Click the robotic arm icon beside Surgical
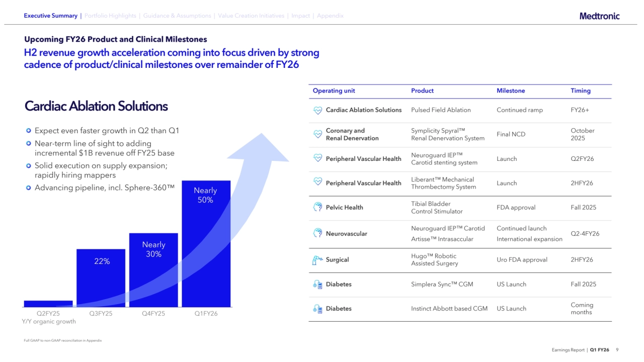The height and width of the screenshot is (362, 644). (x=317, y=260)
